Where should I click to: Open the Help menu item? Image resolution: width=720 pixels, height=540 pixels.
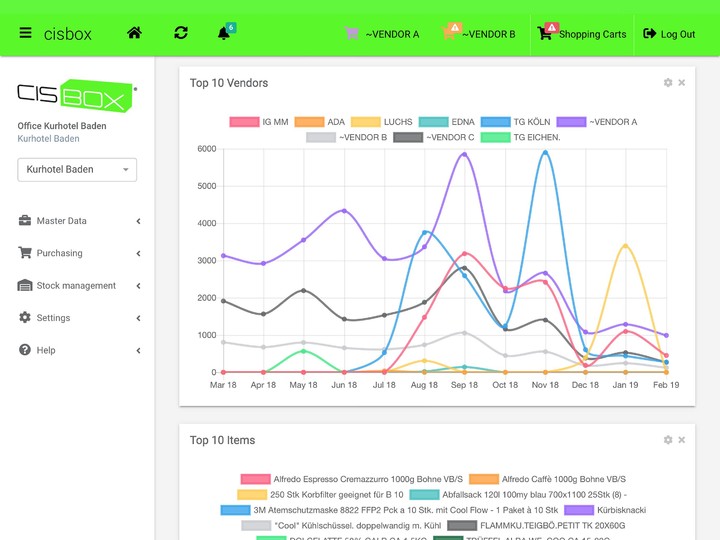pos(46,350)
